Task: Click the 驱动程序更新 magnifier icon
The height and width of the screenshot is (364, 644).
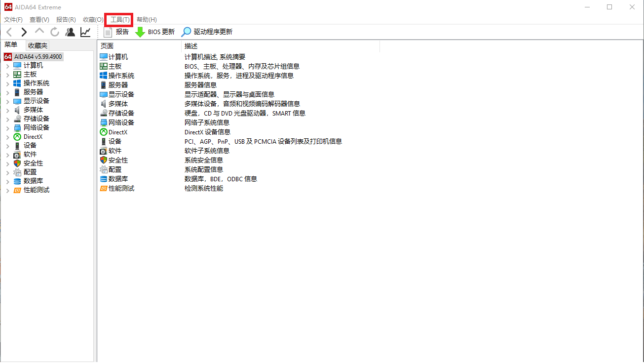Action: [186, 32]
